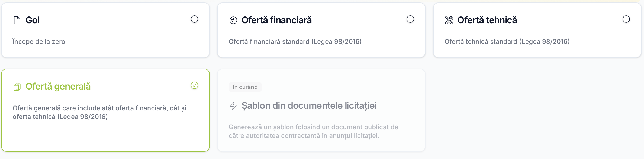This screenshot has height=159, width=644.
Task: Click the Ofertă generală description paragraph
Action: click(x=99, y=112)
